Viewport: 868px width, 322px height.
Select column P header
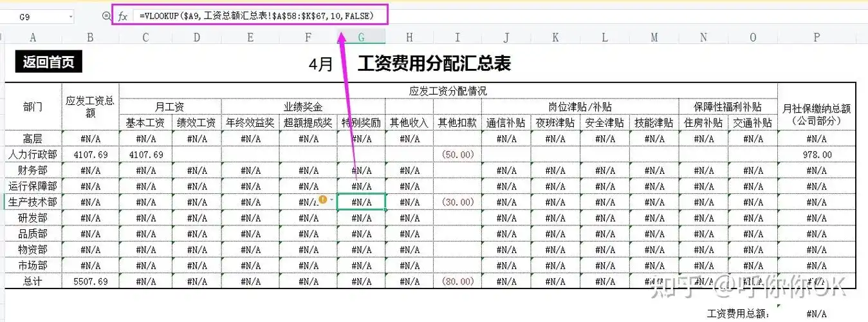coord(817,38)
